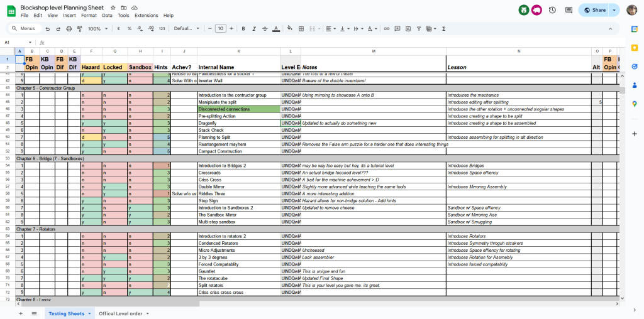Image resolution: width=644 pixels, height=319 pixels.
Task: Click the functions sigma icon
Action: click(x=444, y=29)
